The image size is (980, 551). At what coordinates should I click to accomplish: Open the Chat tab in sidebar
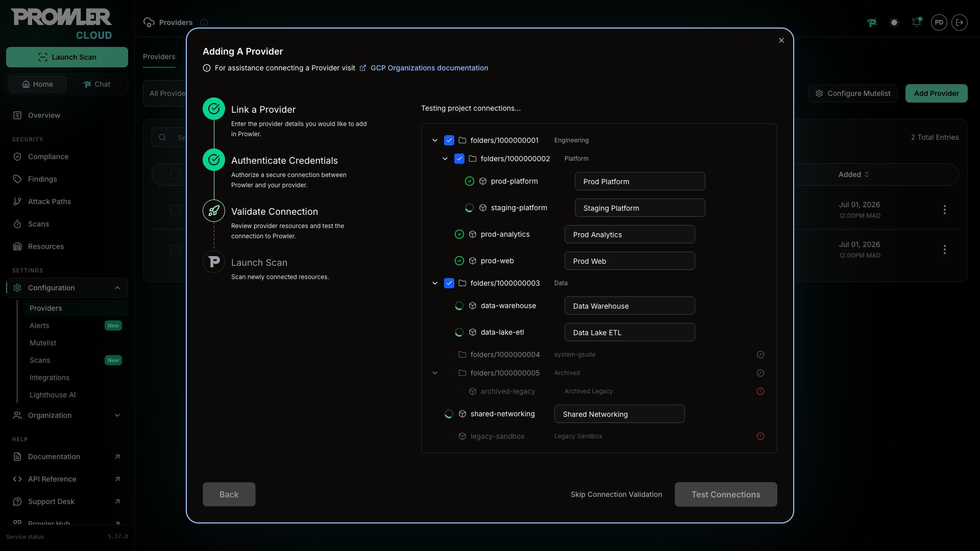(x=96, y=84)
